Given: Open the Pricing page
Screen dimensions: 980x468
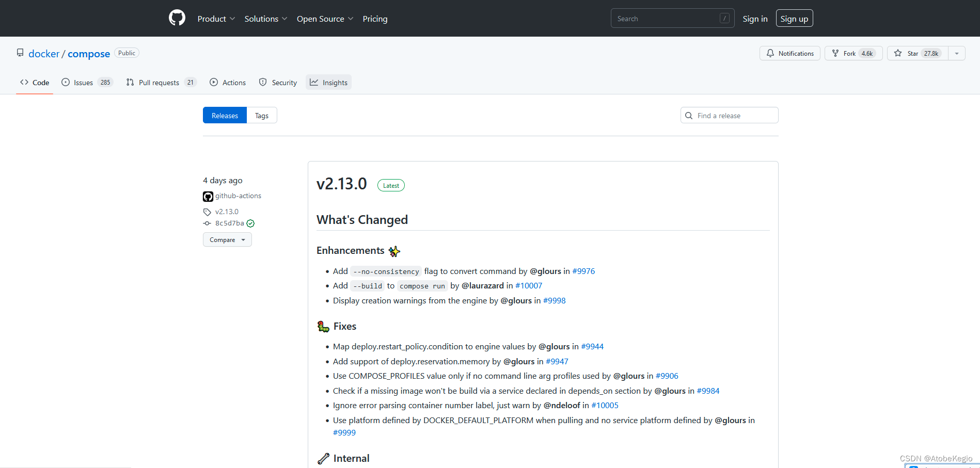Looking at the screenshot, I should point(375,19).
